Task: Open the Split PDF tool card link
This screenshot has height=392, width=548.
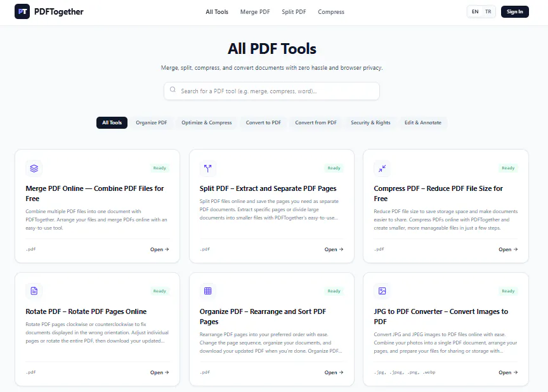Action: click(x=334, y=249)
